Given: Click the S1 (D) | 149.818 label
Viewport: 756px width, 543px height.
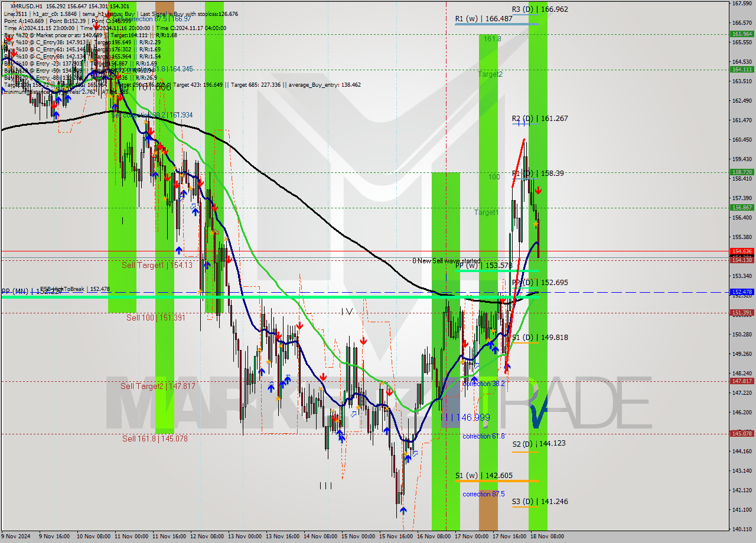Looking at the screenshot, I should click(540, 337).
